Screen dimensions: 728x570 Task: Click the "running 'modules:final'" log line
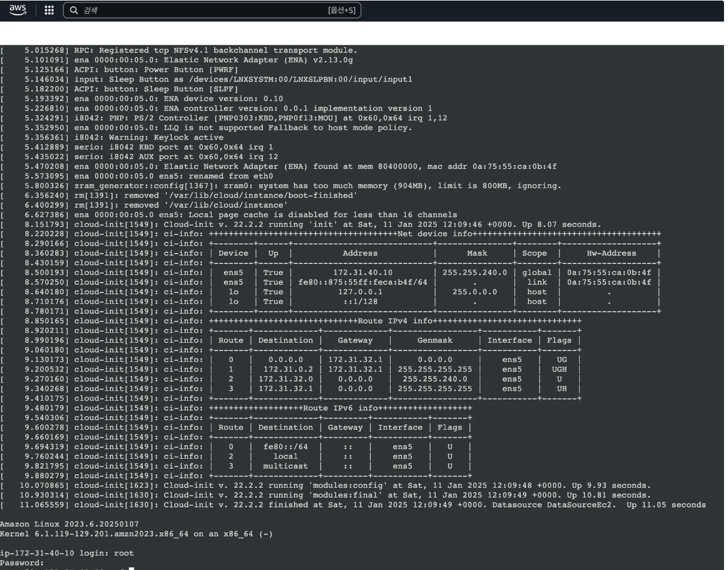(325, 495)
